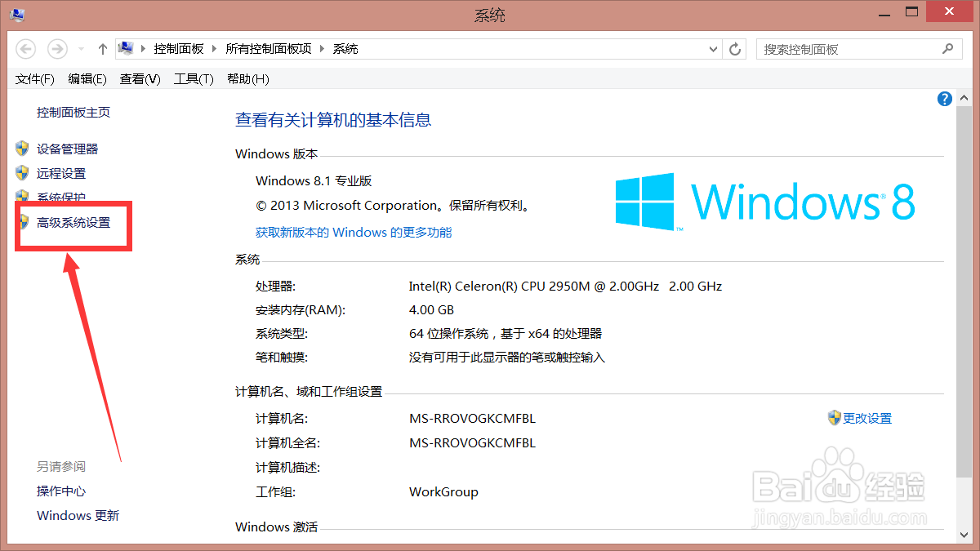Click the 更改设置 link
980x551 pixels.
(x=867, y=419)
